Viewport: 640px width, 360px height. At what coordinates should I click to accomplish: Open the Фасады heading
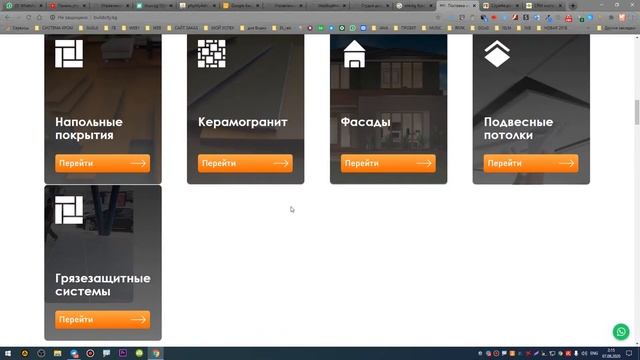(365, 122)
